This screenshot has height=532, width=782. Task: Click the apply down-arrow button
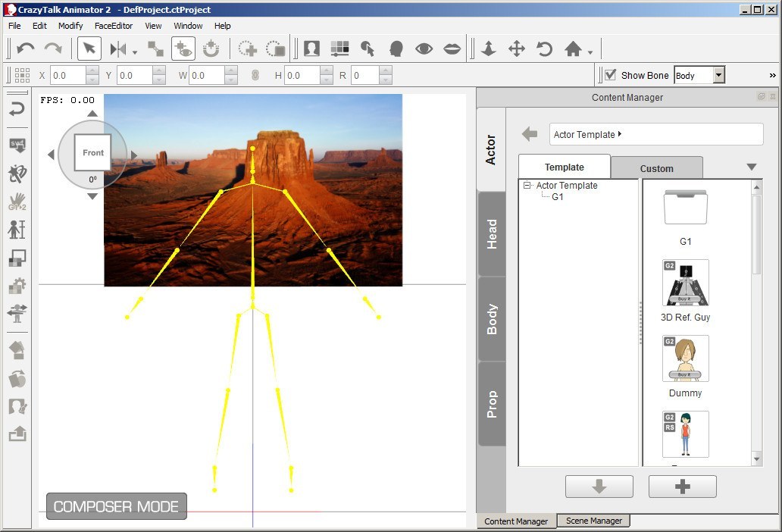click(x=599, y=486)
